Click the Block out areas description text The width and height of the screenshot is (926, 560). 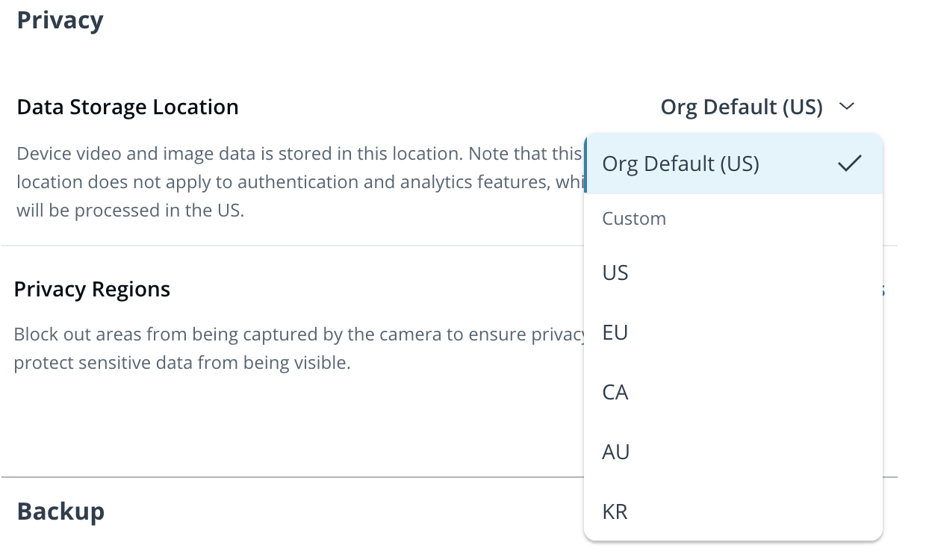coord(299,334)
